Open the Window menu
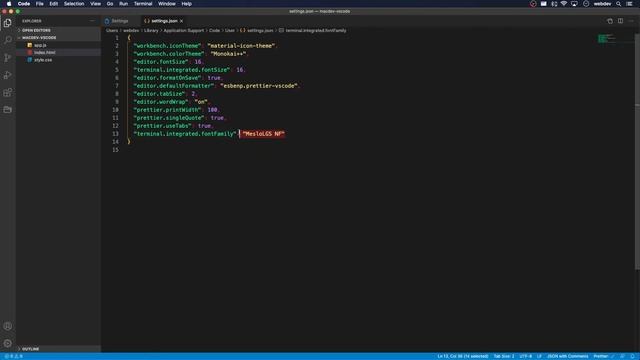This screenshot has width=640, height=360. (167, 4)
